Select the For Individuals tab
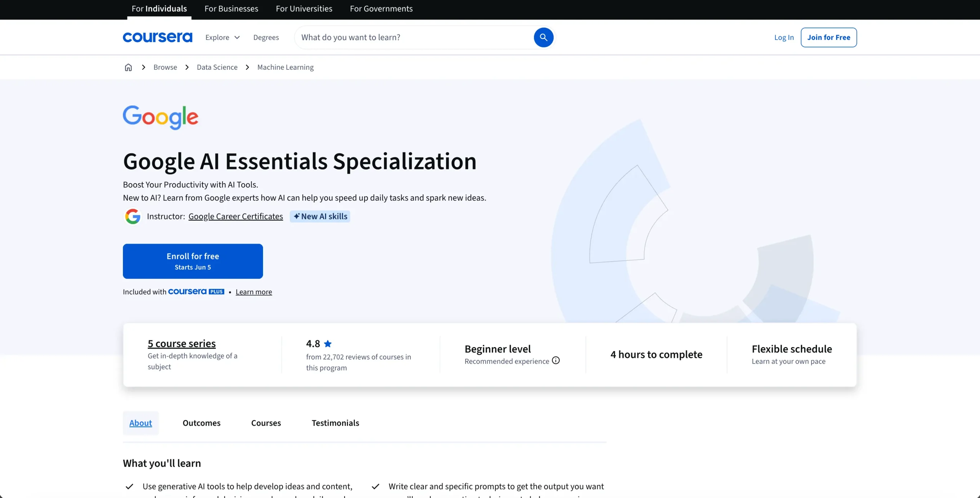The width and height of the screenshot is (980, 498). 159,9
